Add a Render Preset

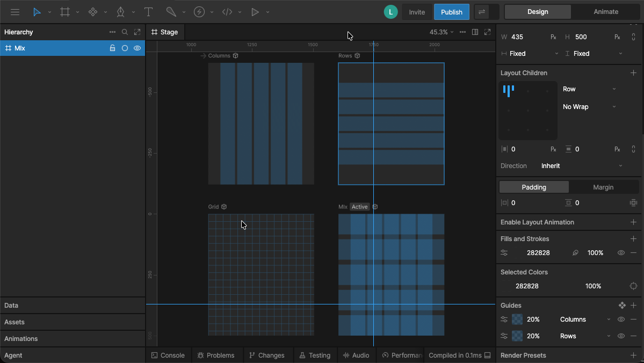tap(633, 355)
